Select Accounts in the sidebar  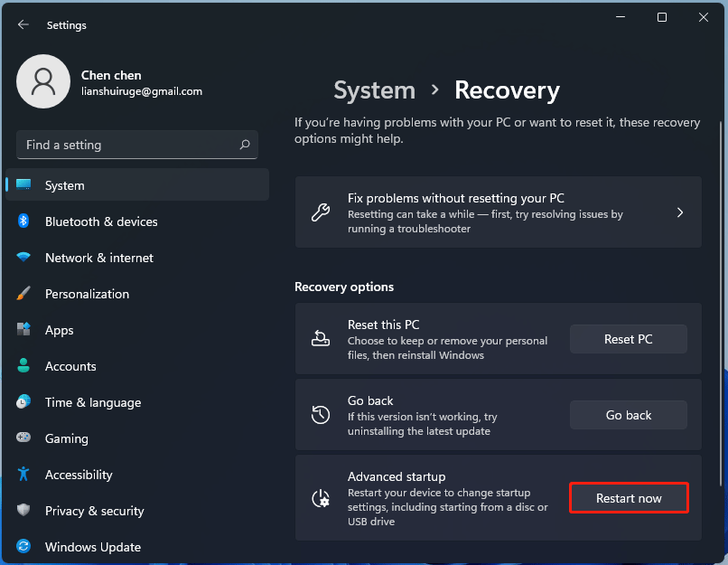137,366
